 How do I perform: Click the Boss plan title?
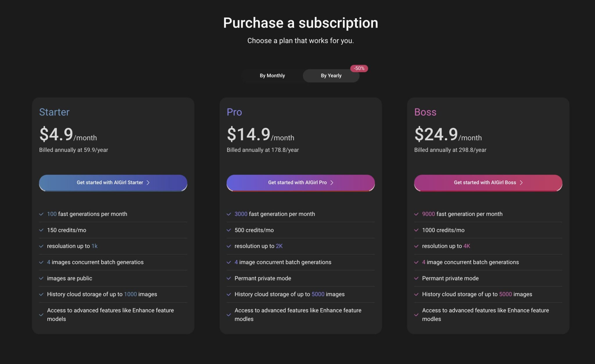(425, 112)
